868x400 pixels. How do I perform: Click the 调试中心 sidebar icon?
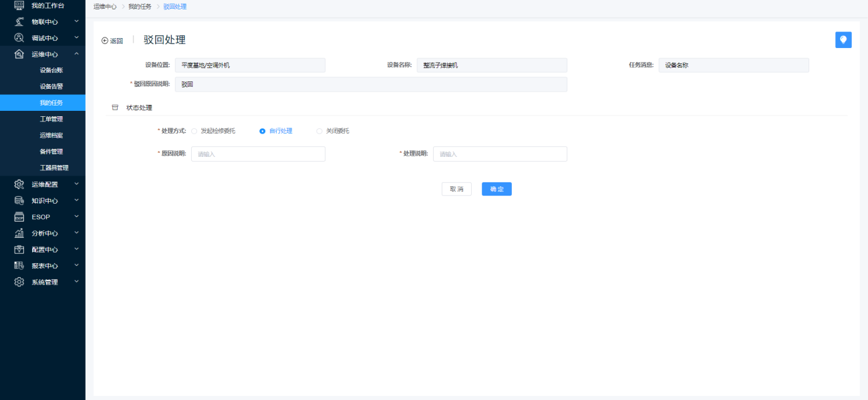19,38
